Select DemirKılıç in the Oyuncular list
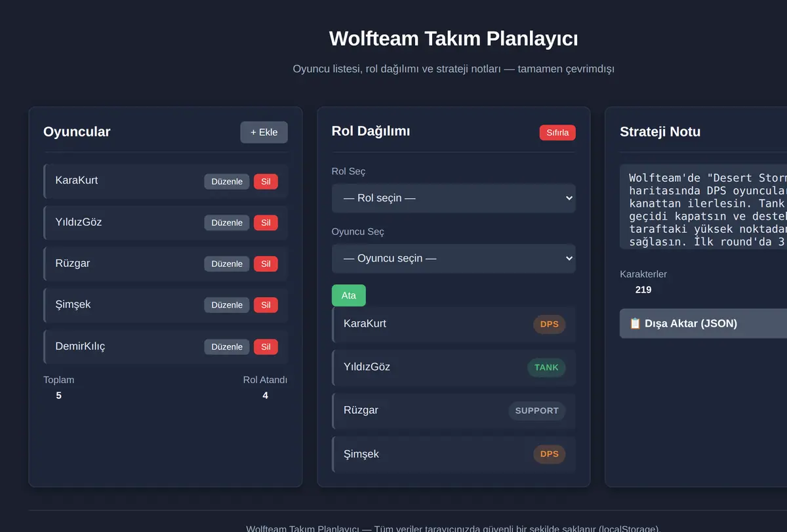Screen dimensions: 787x532 pyautogui.click(x=165, y=346)
